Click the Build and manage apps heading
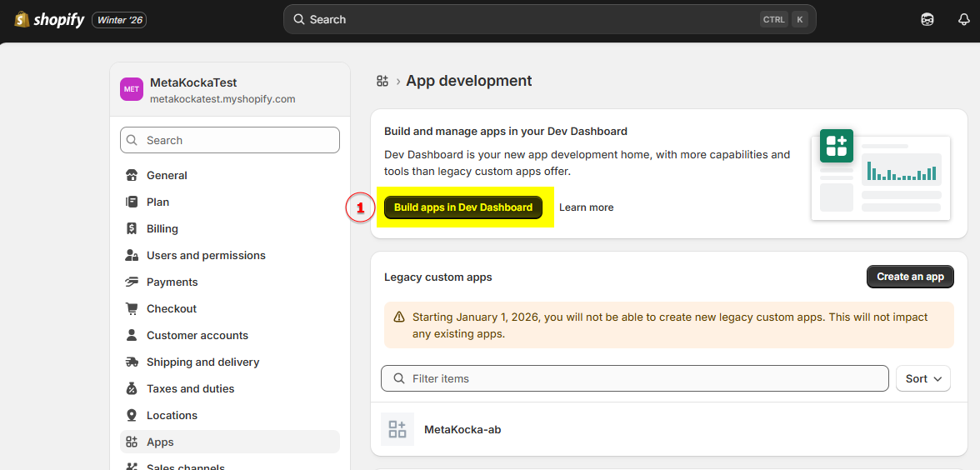980x470 pixels. coord(506,132)
